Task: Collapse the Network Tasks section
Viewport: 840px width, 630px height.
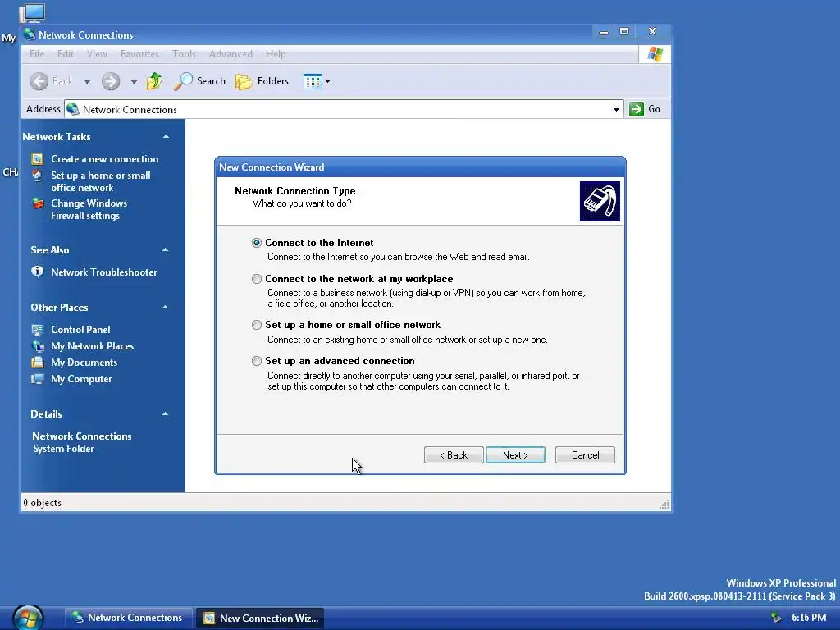Action: pyautogui.click(x=166, y=137)
